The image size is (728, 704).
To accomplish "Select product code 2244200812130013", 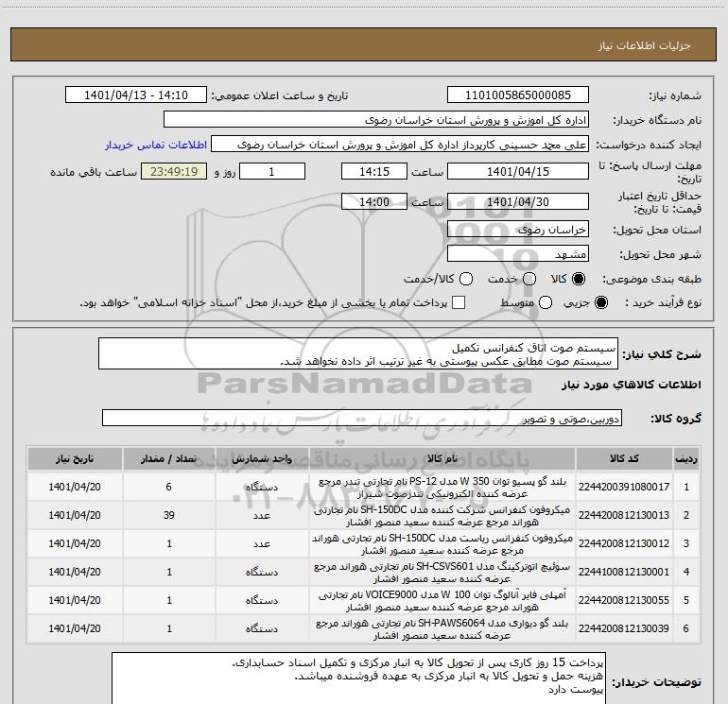I will tap(624, 515).
